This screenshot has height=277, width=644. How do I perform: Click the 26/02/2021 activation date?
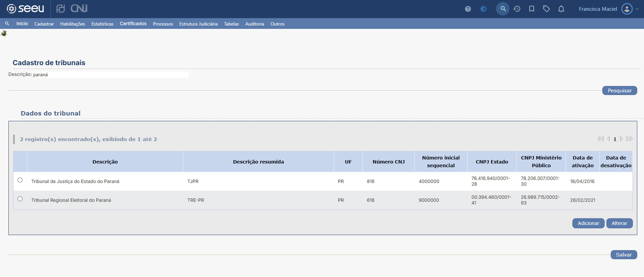pyautogui.click(x=583, y=200)
